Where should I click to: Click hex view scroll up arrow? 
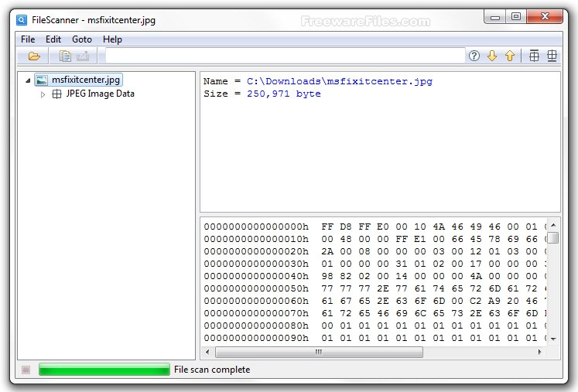[x=553, y=225]
